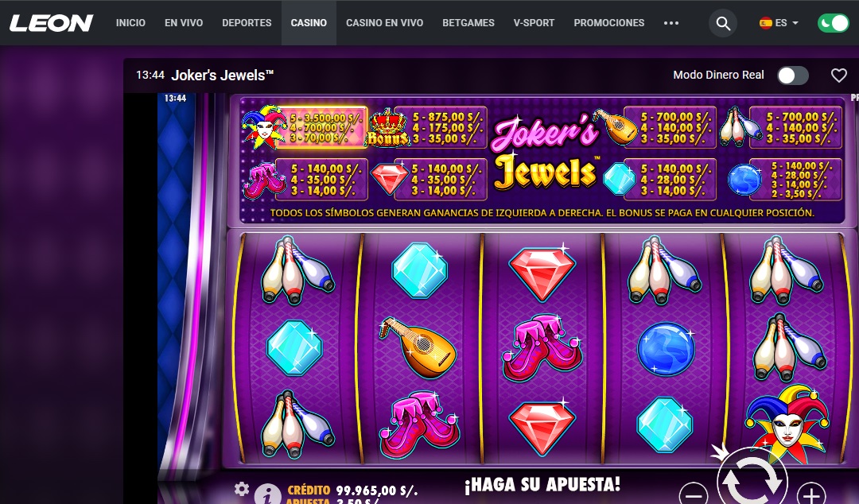Open the game info icon
This screenshot has width=859, height=504.
(x=268, y=494)
